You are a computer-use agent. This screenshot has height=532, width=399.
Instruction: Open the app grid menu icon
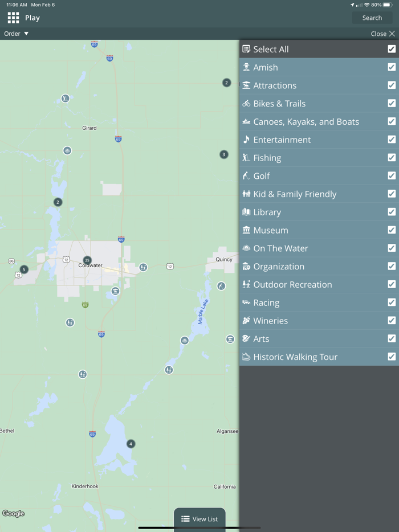click(x=13, y=18)
